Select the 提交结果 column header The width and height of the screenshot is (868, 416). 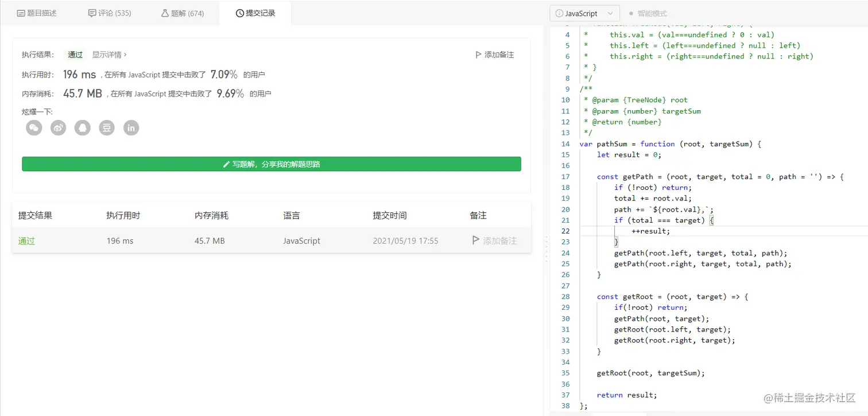36,215
